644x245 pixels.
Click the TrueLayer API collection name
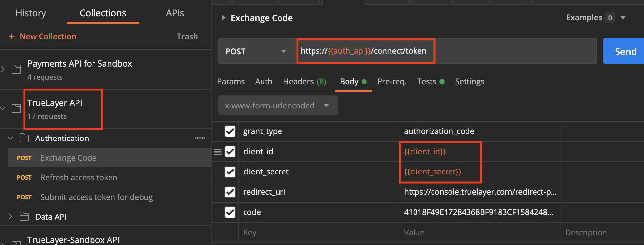pos(55,103)
